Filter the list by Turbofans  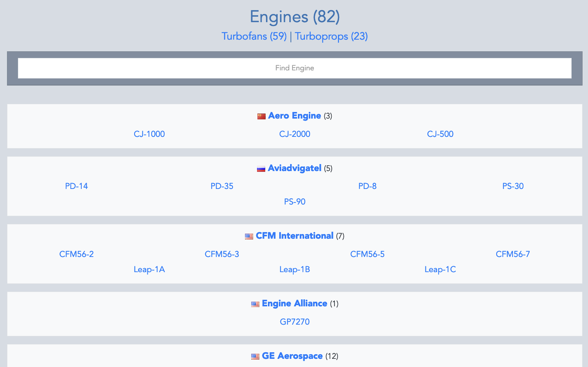[x=254, y=36]
